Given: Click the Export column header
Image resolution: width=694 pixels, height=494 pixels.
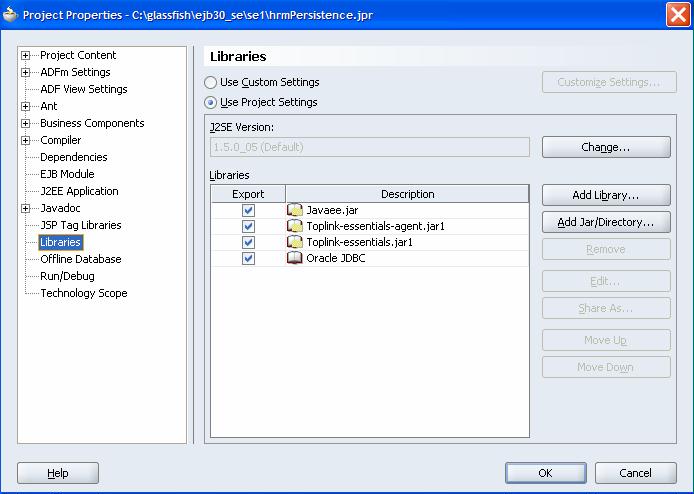Looking at the screenshot, I should coord(248,194).
